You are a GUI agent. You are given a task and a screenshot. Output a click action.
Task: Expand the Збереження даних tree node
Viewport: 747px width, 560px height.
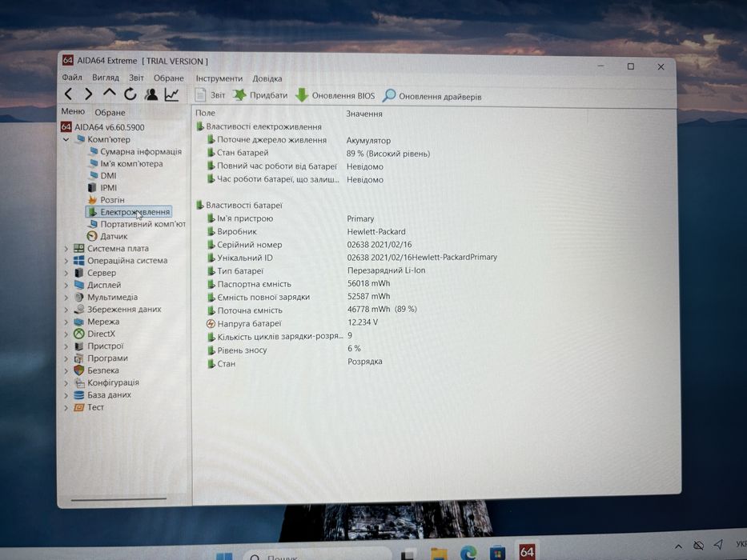(66, 310)
